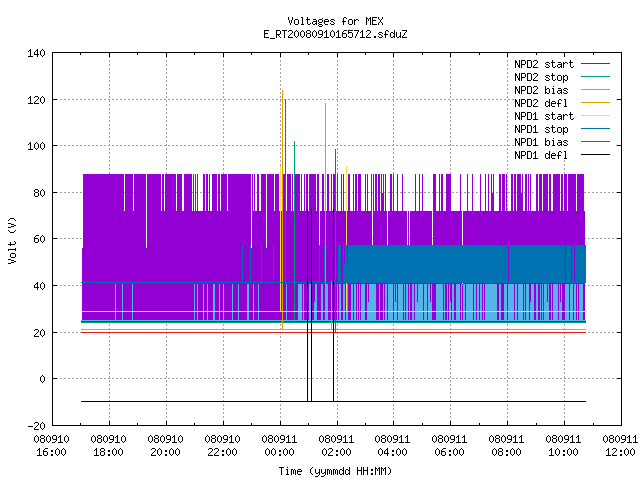Click the green NPD2 stop legend line
Image resolution: width=640 pixels, height=480 pixels.
click(595, 77)
